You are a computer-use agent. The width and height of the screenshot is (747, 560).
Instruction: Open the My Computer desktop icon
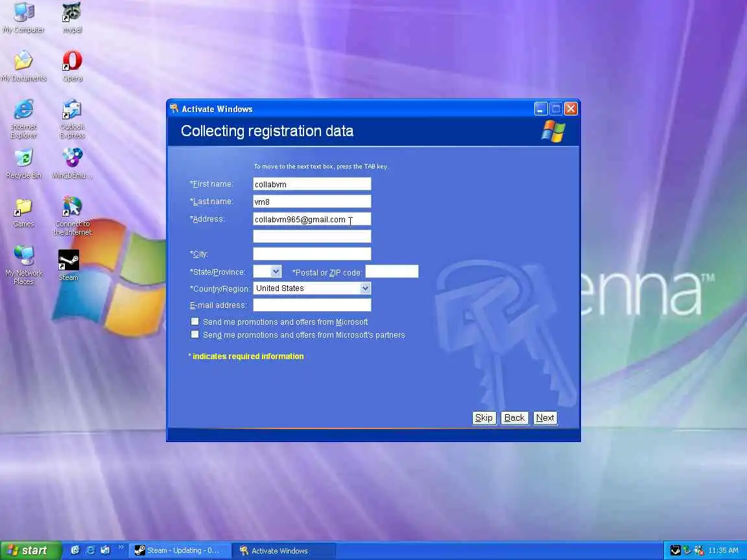click(x=23, y=18)
